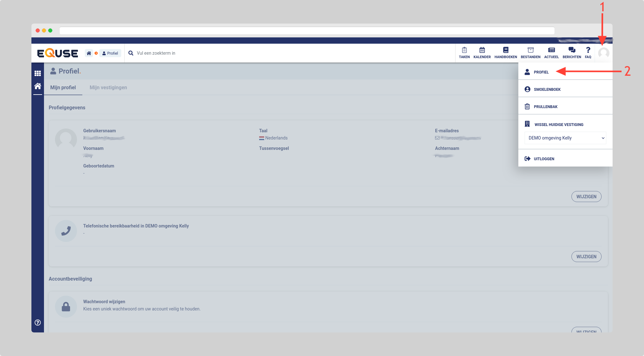Switch to Mijn vestigingen tab
The width and height of the screenshot is (644, 356).
pos(108,87)
